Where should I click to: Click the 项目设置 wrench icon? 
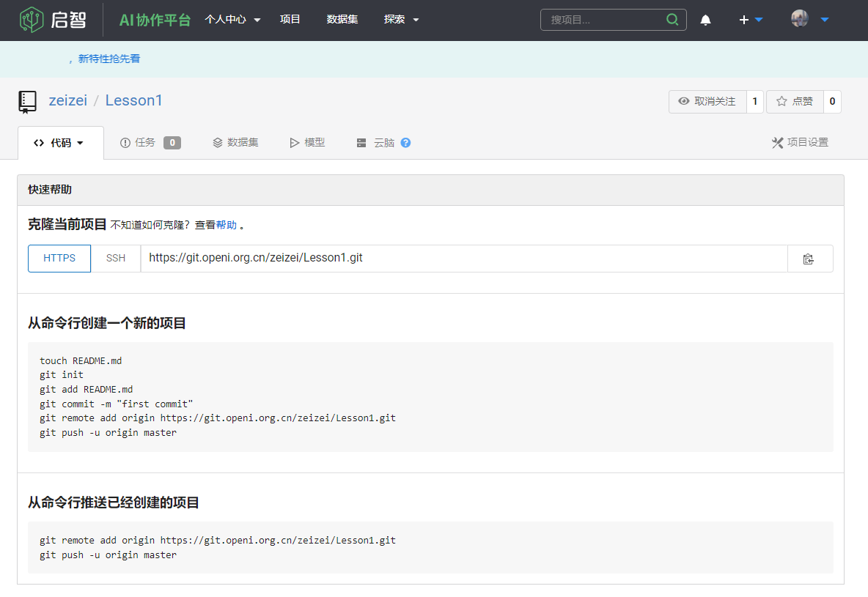coord(777,143)
